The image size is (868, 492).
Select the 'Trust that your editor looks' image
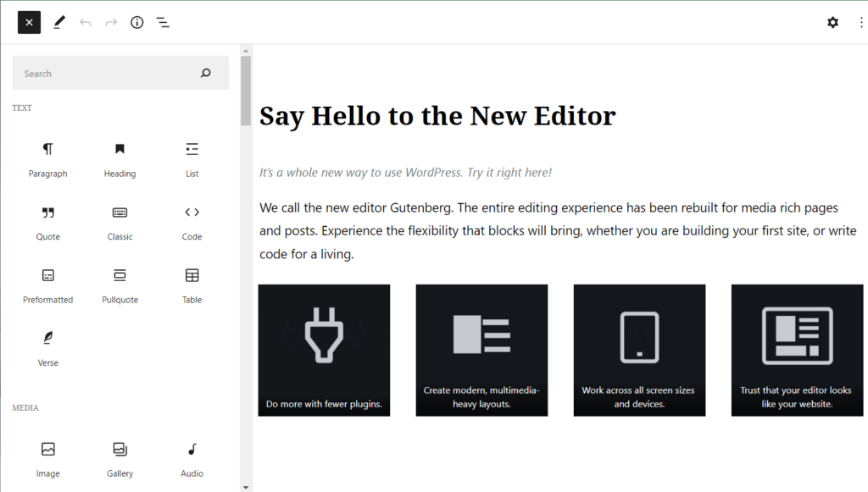797,351
